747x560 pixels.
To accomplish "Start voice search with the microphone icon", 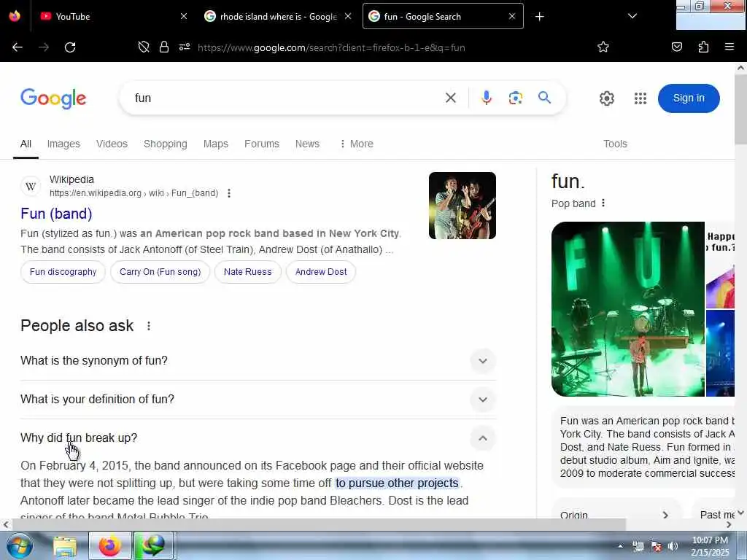I will 487,98.
